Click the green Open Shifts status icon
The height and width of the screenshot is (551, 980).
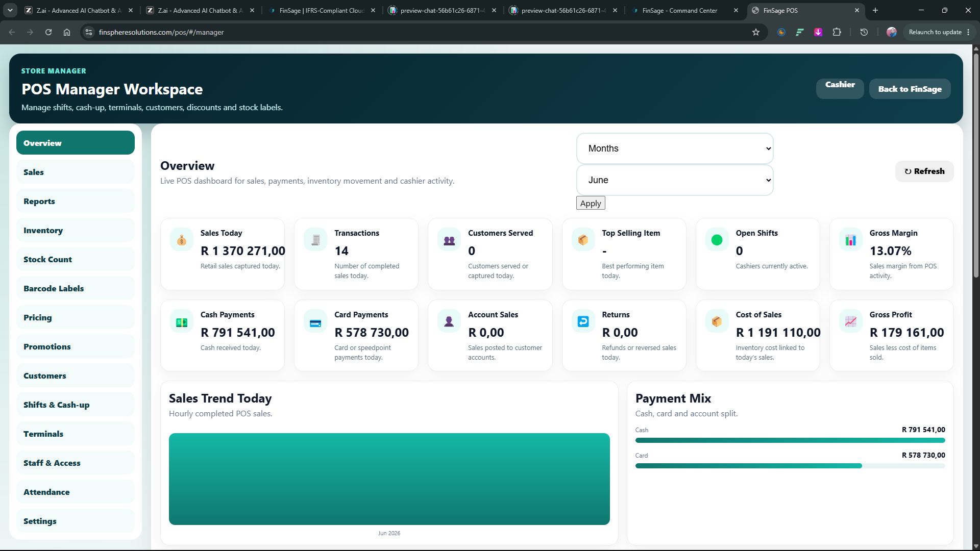[717, 240]
